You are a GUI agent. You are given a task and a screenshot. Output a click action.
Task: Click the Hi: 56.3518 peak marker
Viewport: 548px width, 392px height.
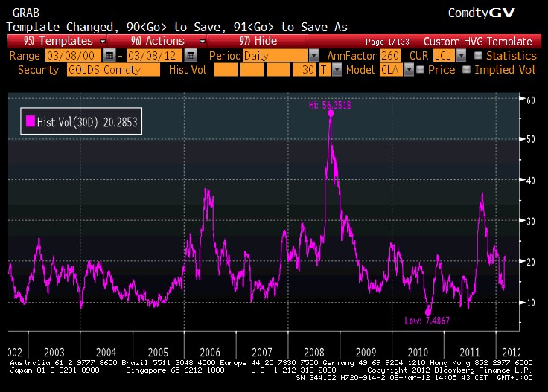pos(331,113)
